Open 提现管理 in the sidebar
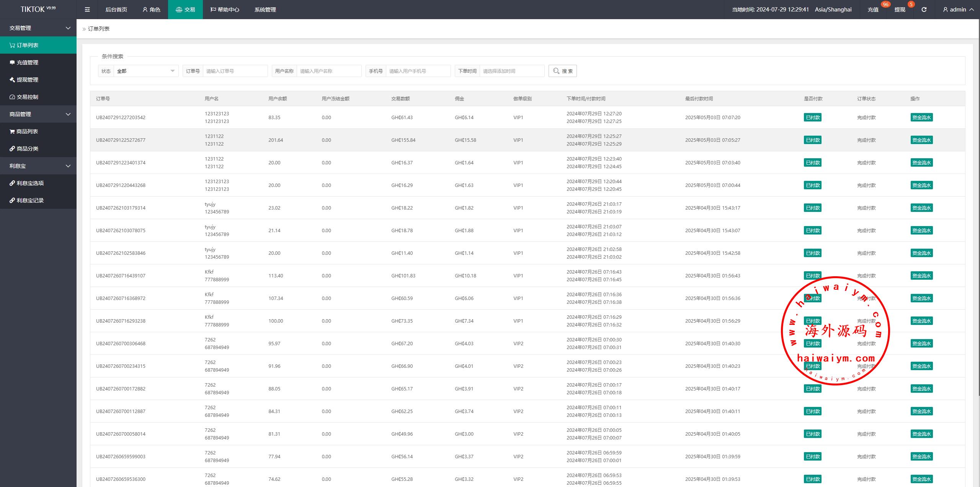This screenshot has width=980, height=487. coord(27,80)
